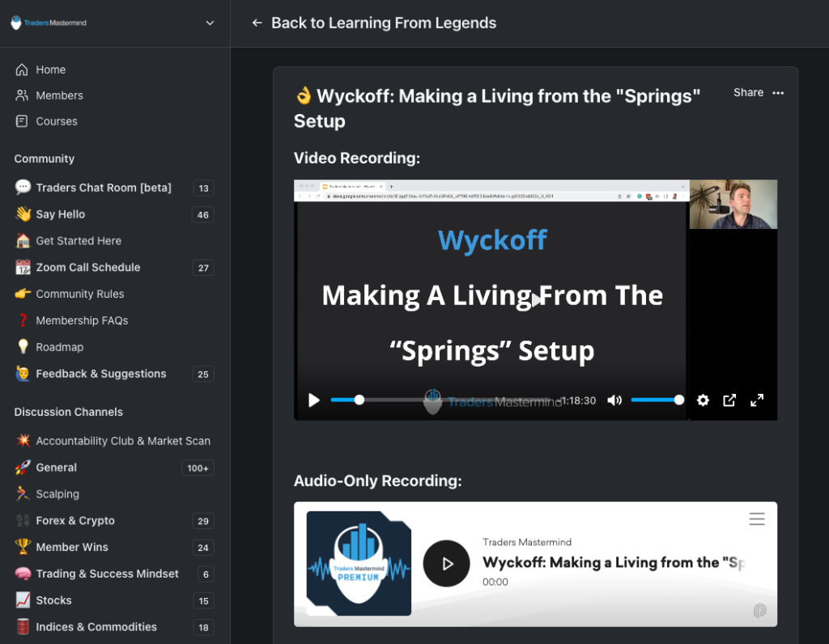Open the Members section
The height and width of the screenshot is (644, 829).
click(x=61, y=95)
